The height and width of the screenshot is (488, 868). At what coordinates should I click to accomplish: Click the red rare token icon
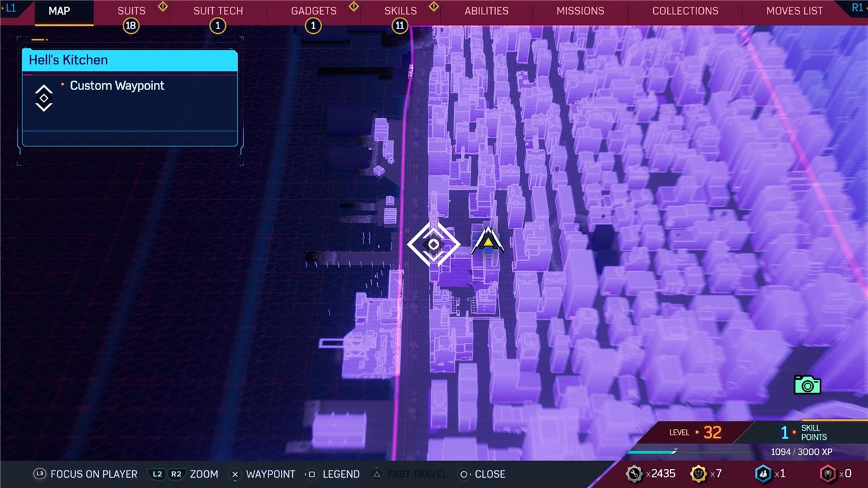(827, 474)
